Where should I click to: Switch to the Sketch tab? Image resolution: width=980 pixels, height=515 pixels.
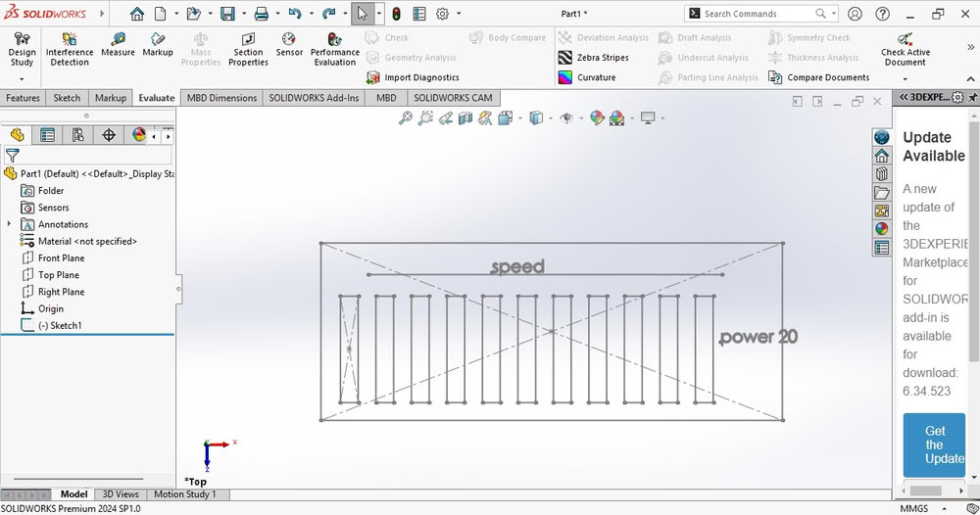pos(67,98)
